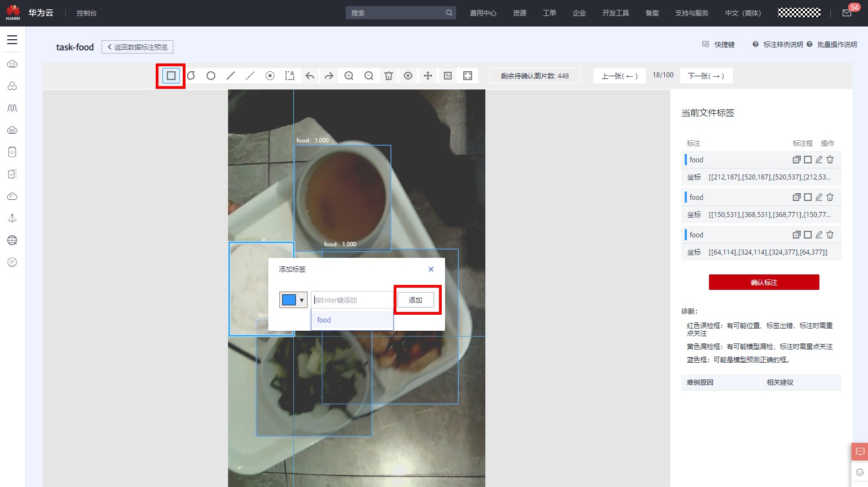
Task: Toggle the hamburger sidebar menu
Action: (x=12, y=40)
